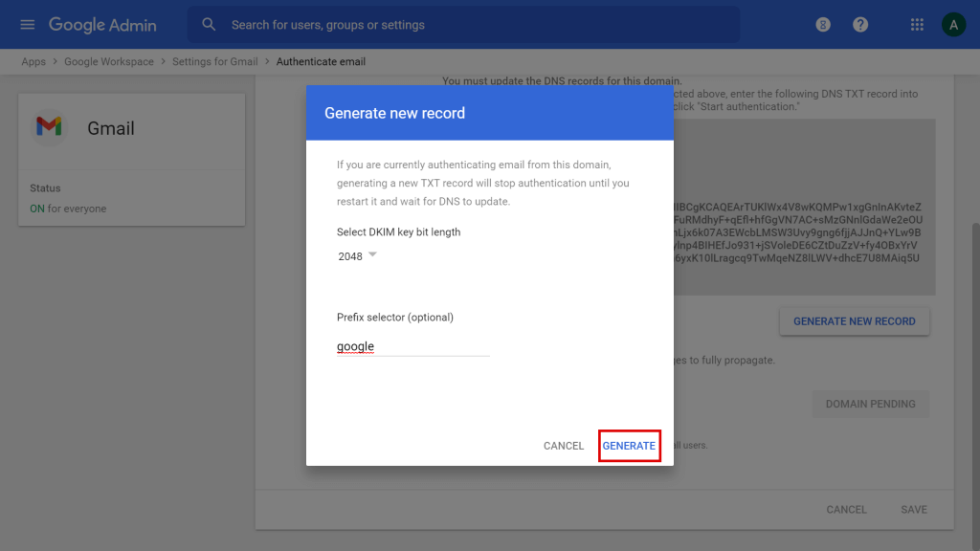Cancel the Generate new record dialog
980x551 pixels.
(x=563, y=446)
